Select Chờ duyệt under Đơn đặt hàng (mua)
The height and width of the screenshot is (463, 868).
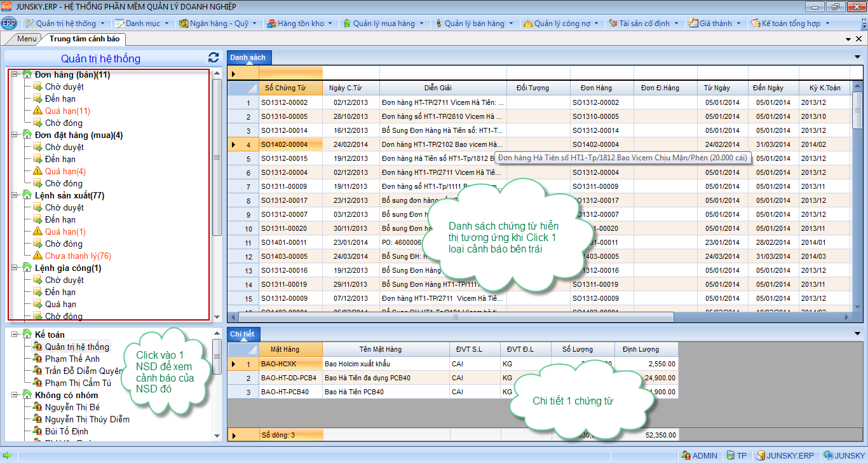tap(64, 147)
